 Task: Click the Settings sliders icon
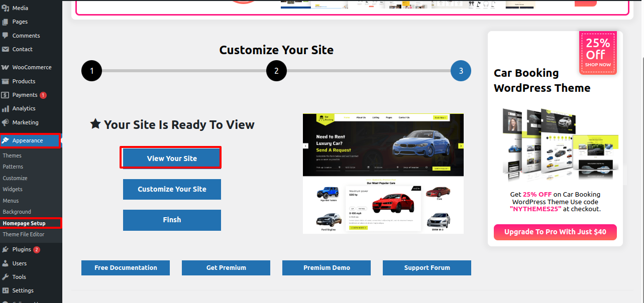click(x=6, y=290)
